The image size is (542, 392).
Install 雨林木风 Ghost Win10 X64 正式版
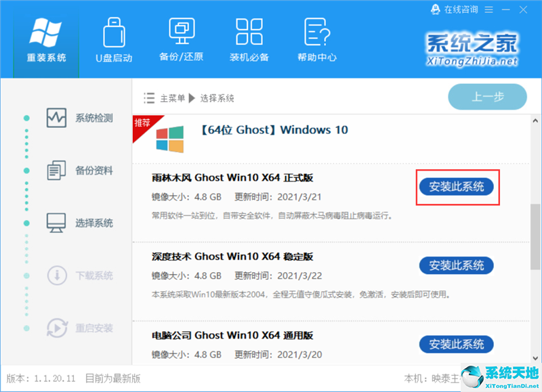(x=456, y=188)
